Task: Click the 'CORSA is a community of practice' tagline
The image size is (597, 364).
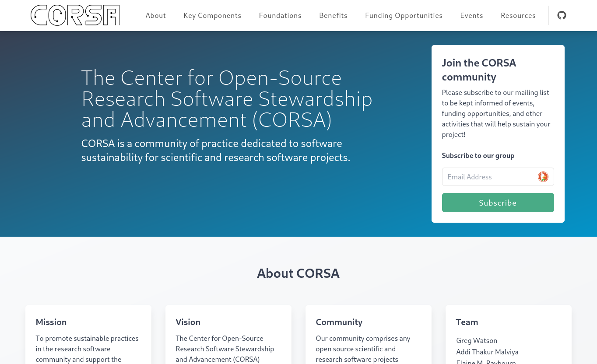Action: [x=216, y=150]
